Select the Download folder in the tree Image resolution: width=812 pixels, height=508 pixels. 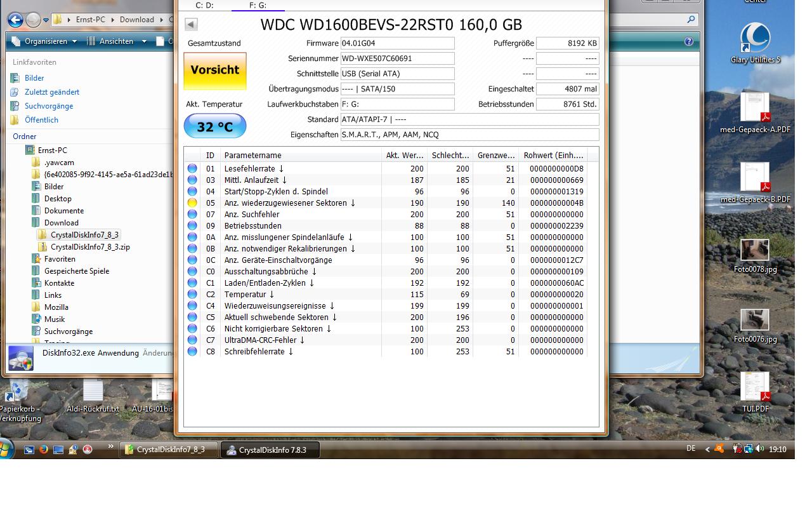(62, 223)
